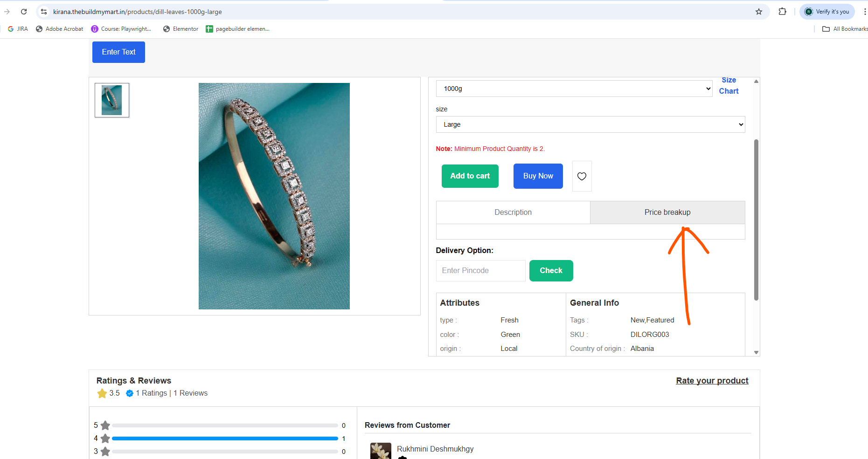Open the browser extensions puzzle icon
The height and width of the screenshot is (459, 868).
coord(783,12)
